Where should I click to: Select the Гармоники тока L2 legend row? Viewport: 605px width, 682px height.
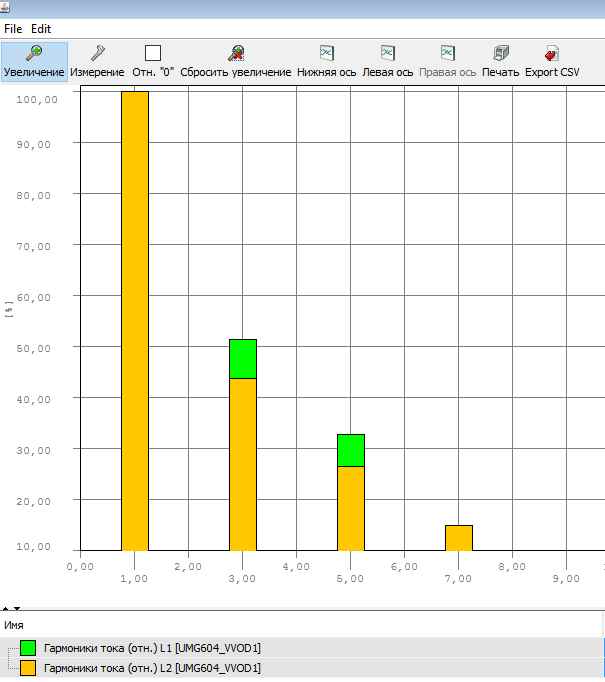point(150,667)
